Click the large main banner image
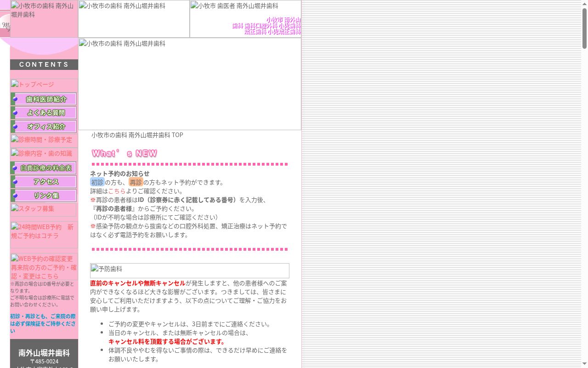This screenshot has width=588, height=368. (190, 84)
